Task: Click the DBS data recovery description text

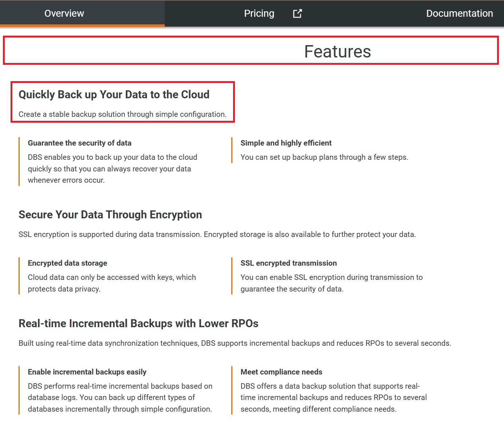Action: coord(112,169)
